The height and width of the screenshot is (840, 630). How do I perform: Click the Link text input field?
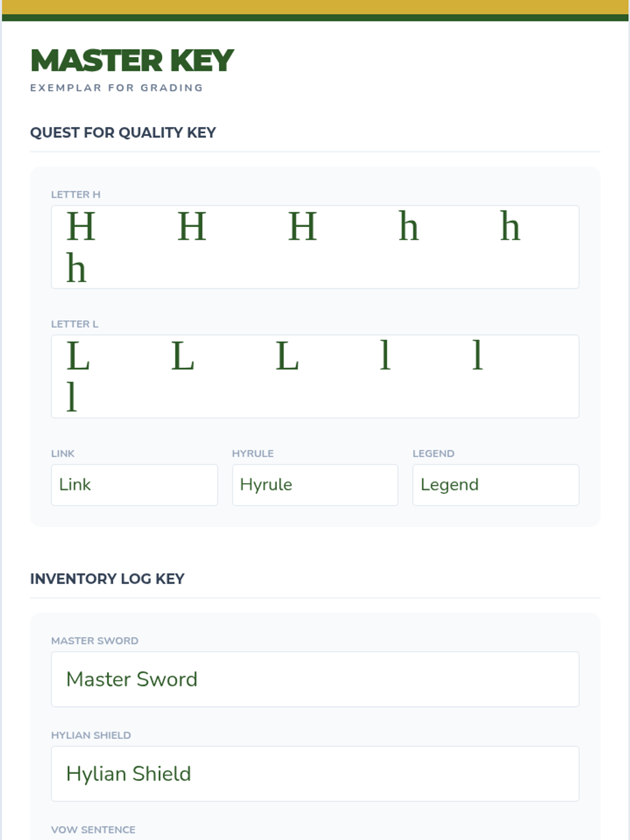click(134, 485)
